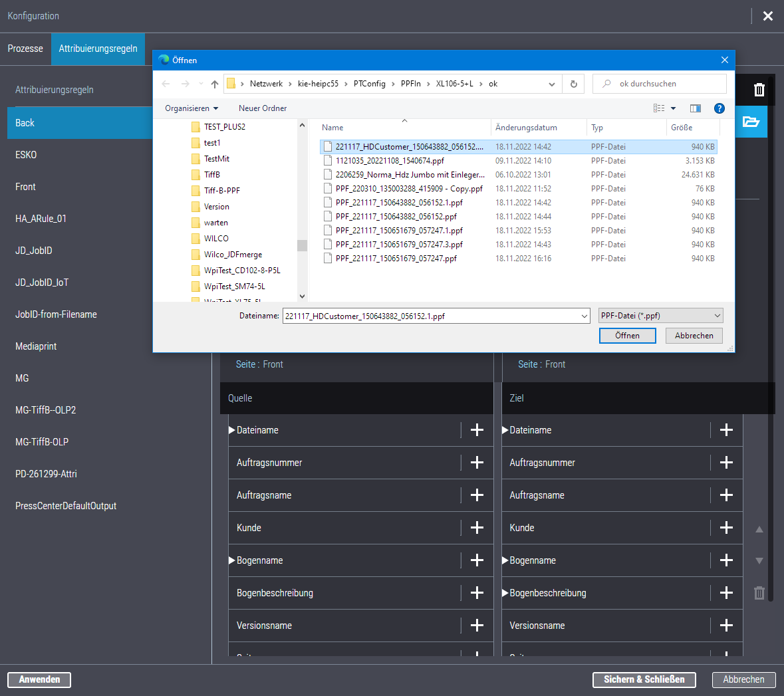
Task: Open the view options dropdown arrow
Action: tap(673, 108)
